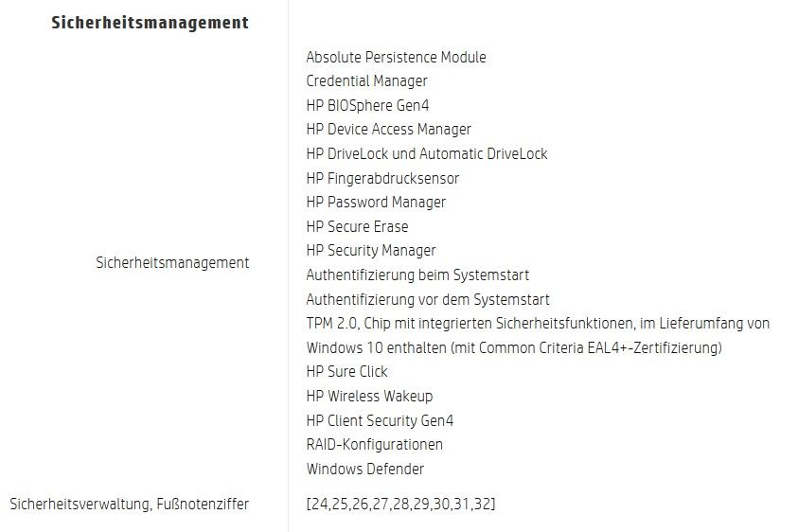Viewport: 798px width, 532px height.
Task: Select HP Device Access Manager entry
Action: point(388,130)
